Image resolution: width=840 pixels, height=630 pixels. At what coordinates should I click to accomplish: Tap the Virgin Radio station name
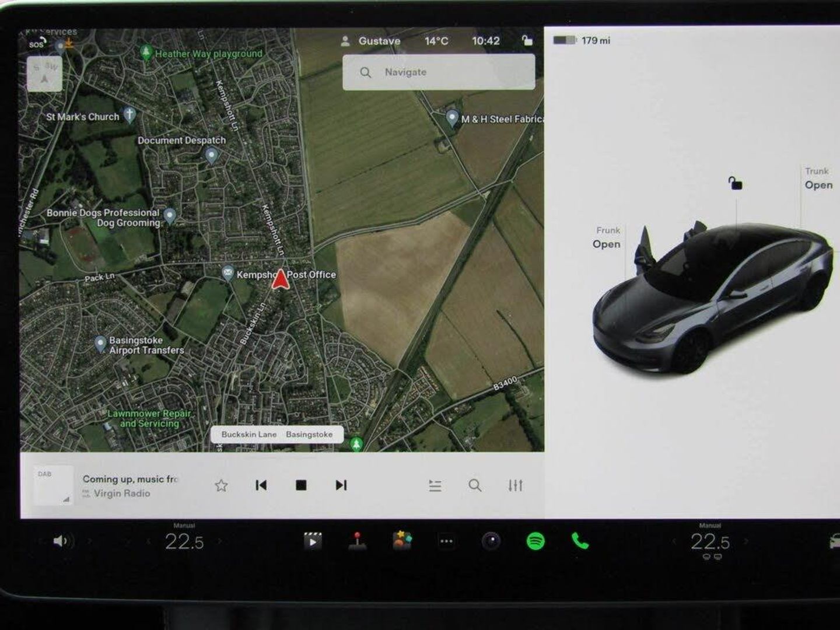pos(122,494)
